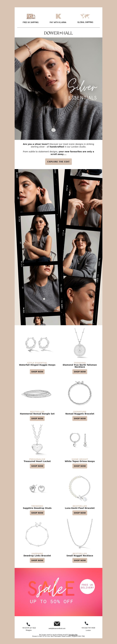
Task: Click the Glasgow phone icon
Action: 29,624
